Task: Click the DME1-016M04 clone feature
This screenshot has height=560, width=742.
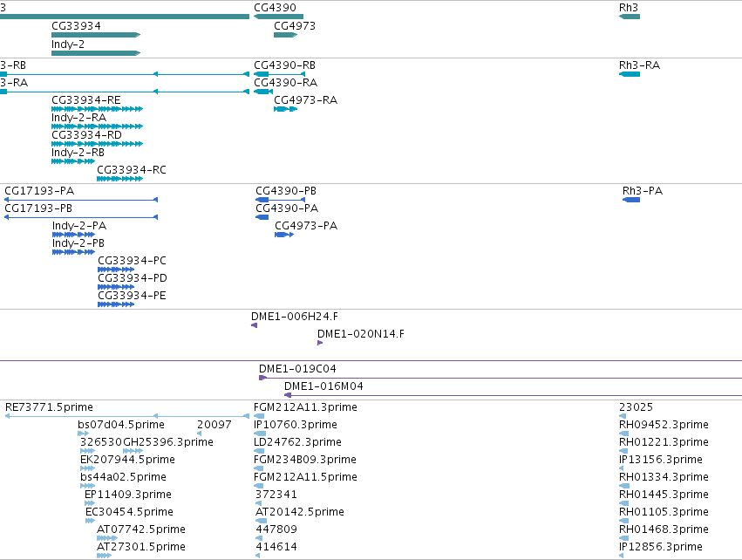Action: pos(513,395)
